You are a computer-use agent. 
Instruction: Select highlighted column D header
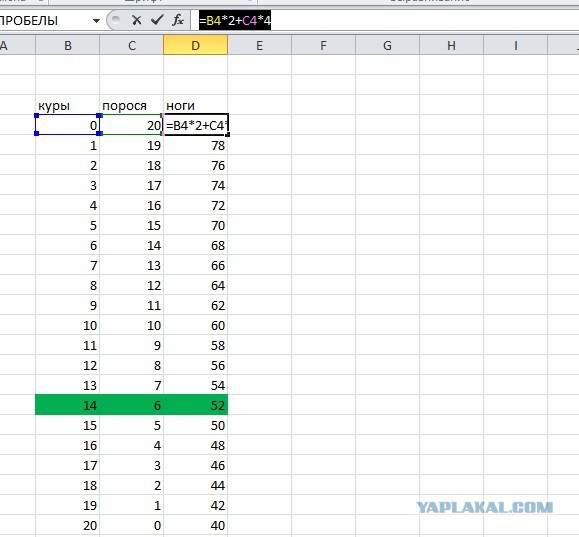(196, 45)
